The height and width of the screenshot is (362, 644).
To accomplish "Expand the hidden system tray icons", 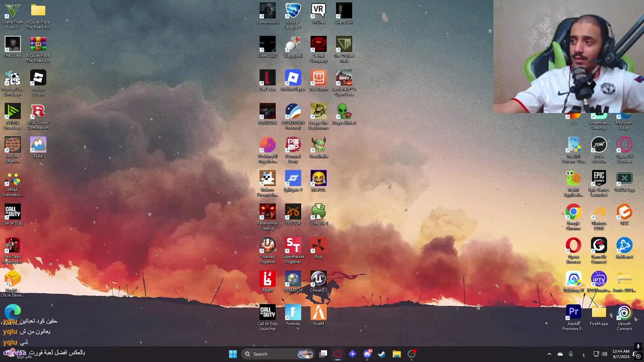I will click(x=549, y=354).
